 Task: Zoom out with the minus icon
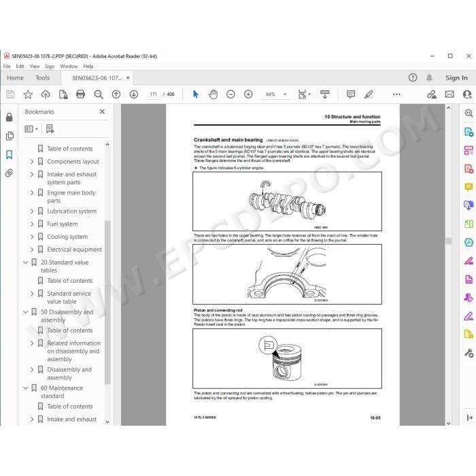point(231,95)
